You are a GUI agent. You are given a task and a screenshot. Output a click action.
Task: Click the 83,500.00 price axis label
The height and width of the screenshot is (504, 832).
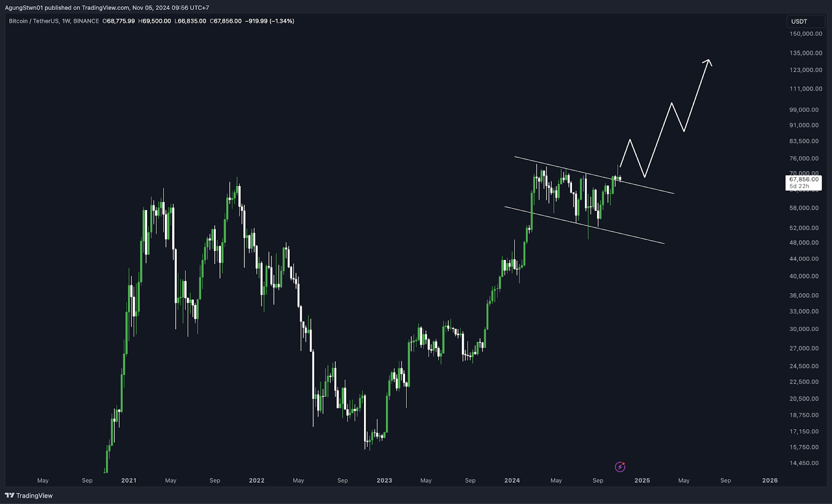(804, 141)
